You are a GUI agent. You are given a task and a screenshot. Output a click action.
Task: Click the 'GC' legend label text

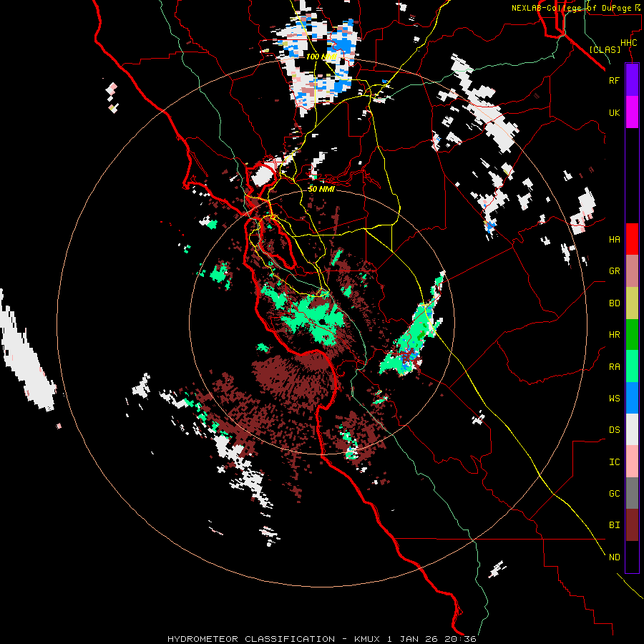(614, 493)
